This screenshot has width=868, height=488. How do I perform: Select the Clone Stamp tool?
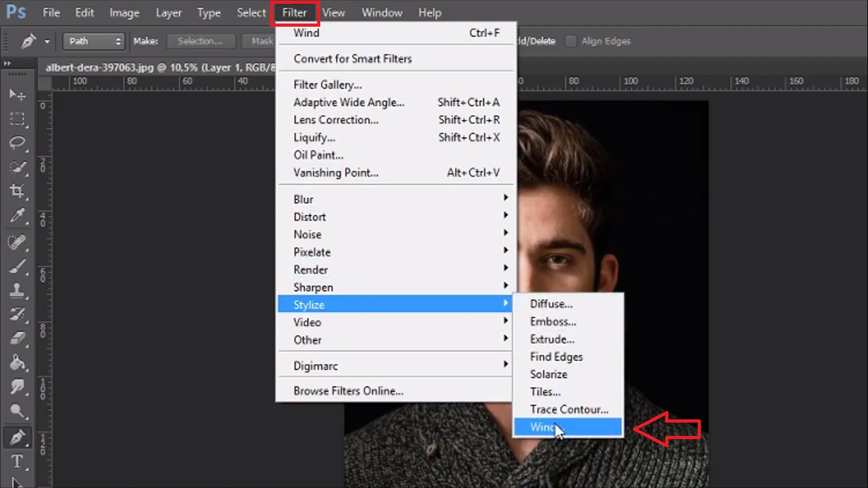coord(17,290)
